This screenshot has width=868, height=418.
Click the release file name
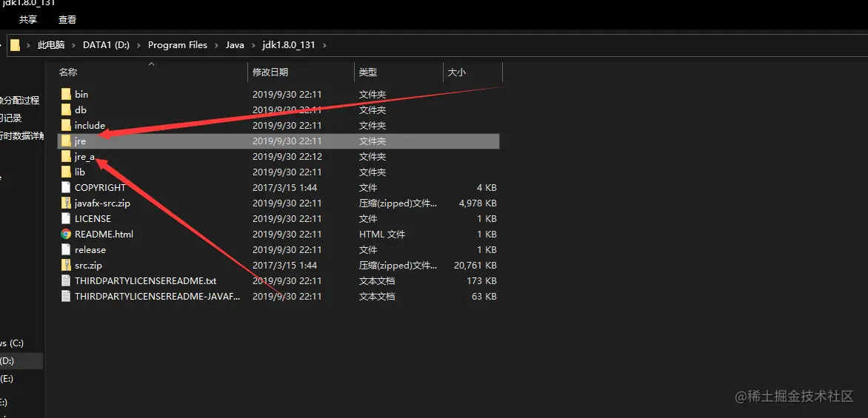90,249
